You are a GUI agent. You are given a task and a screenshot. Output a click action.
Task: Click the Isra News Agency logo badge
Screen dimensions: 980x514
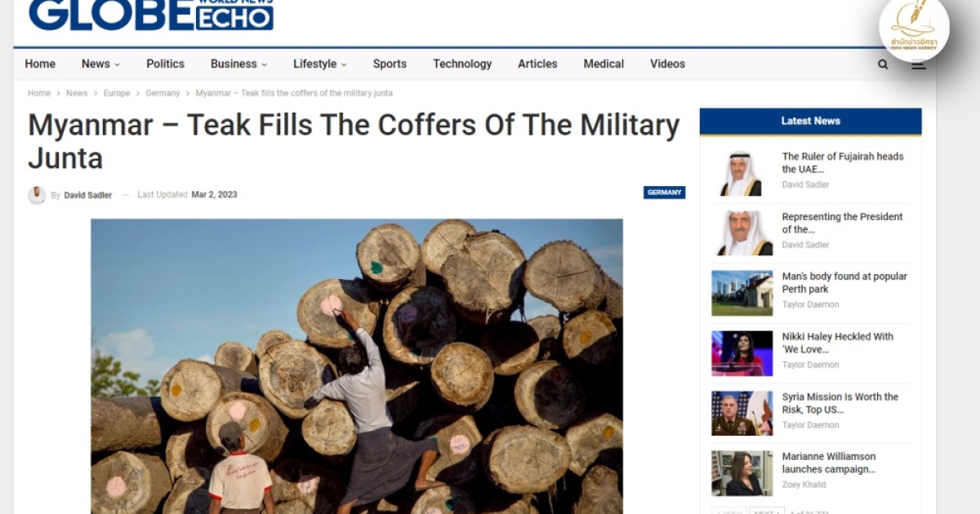pyautogui.click(x=914, y=28)
